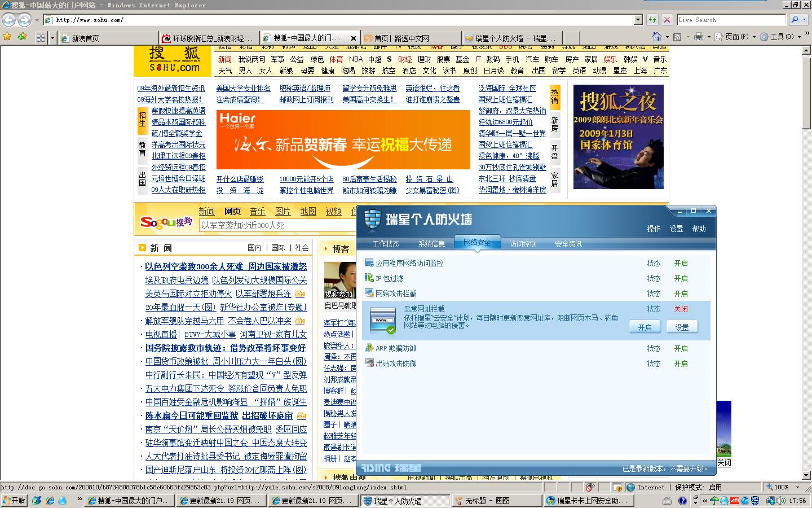Open the headline 以色列空袭致300余人死难
Image resolution: width=812 pixels, height=508 pixels.
tap(194, 266)
